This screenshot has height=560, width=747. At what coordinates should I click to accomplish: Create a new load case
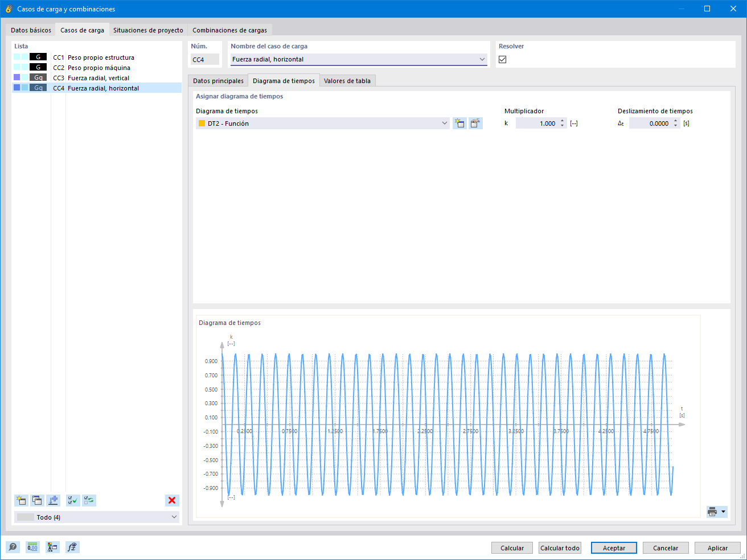coord(21,500)
